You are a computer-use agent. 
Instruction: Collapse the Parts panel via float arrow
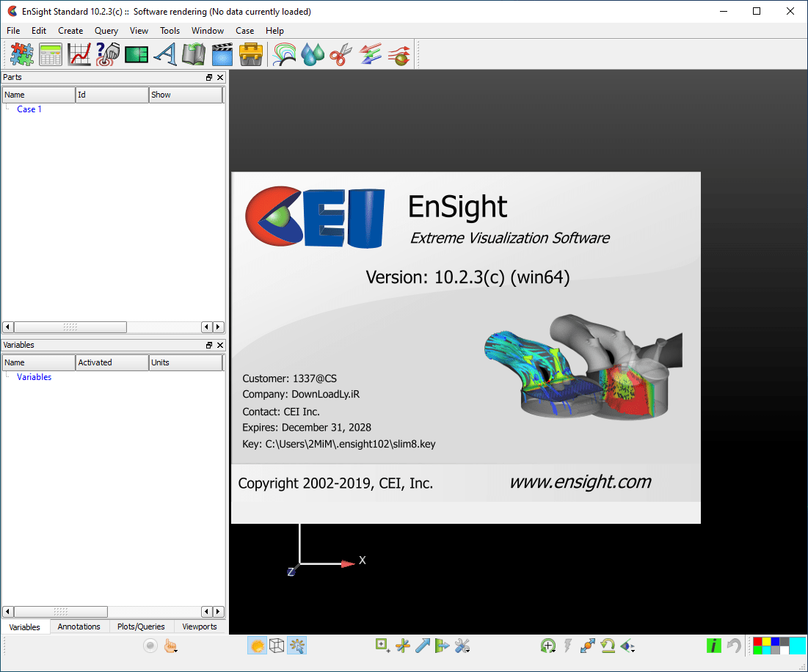[x=208, y=77]
